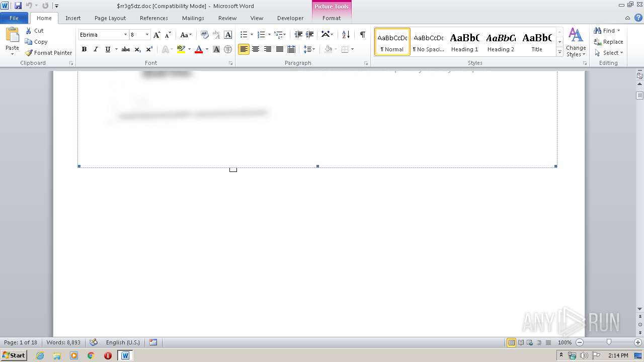Image resolution: width=644 pixels, height=362 pixels.
Task: Click the Save icon in Quick Access toolbar
Action: (x=18, y=6)
